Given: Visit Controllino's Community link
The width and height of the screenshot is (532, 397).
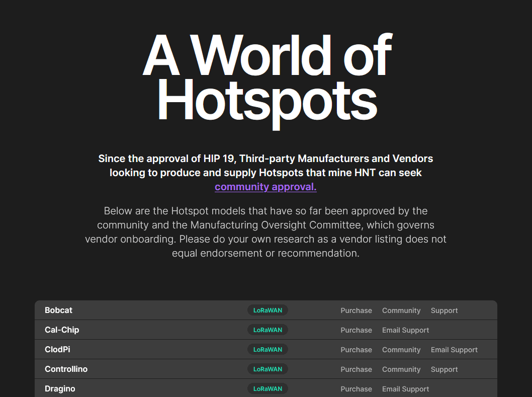Looking at the screenshot, I should (x=401, y=369).
